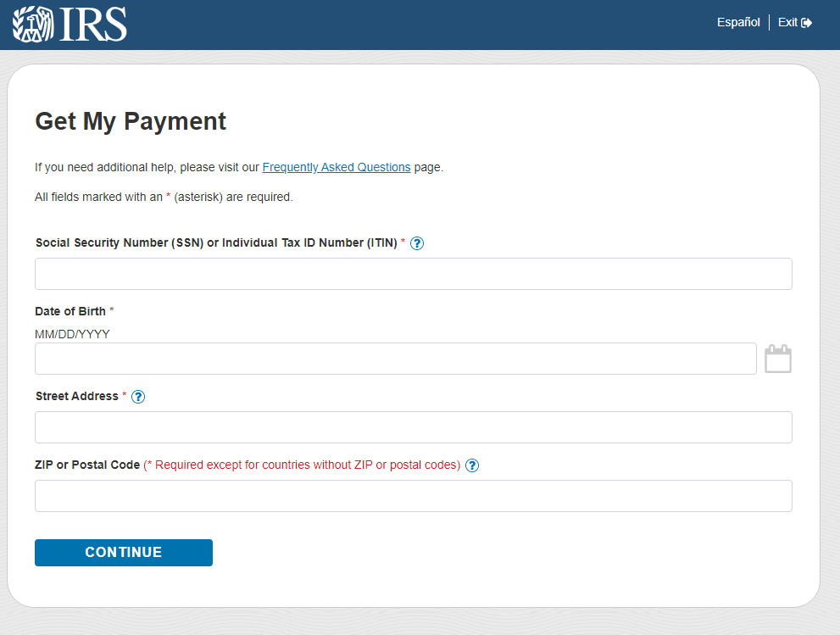Open the date of birth calendar picker
This screenshot has width=840, height=635.
tap(778, 359)
